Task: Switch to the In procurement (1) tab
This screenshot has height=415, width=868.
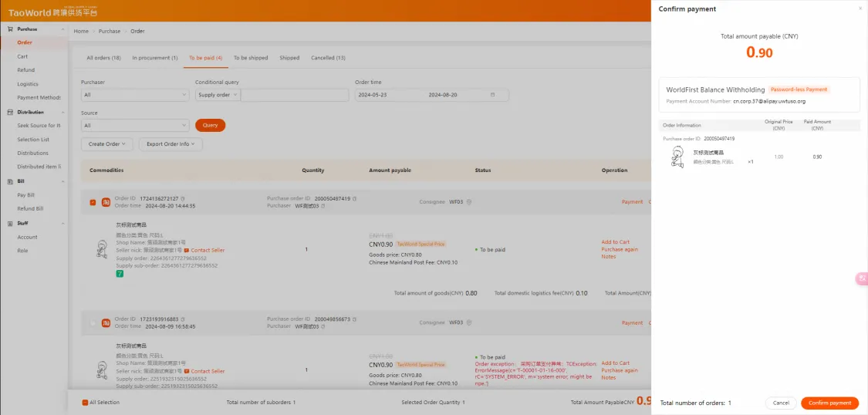Action: pos(155,58)
